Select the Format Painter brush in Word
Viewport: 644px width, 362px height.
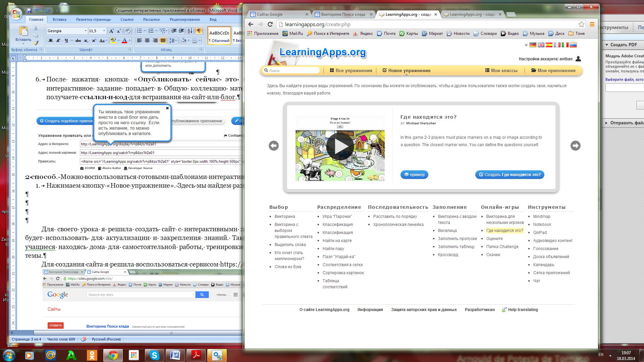(x=36, y=43)
